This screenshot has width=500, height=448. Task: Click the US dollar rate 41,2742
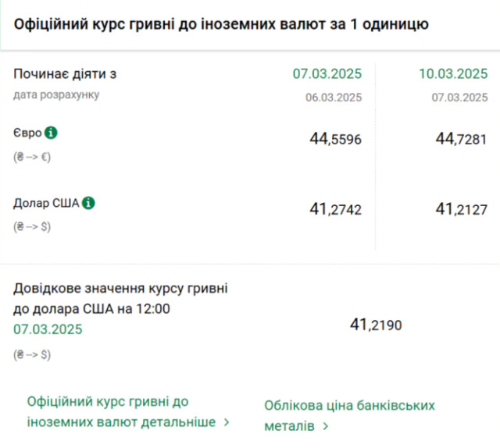coord(336,209)
